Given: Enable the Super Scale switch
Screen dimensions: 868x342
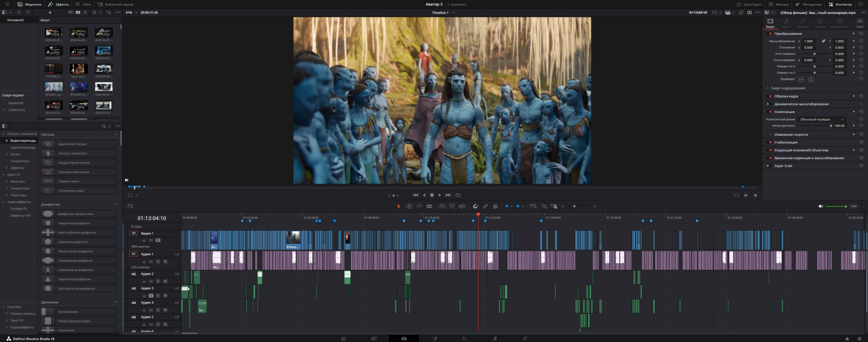Looking at the screenshot, I should 769,166.
